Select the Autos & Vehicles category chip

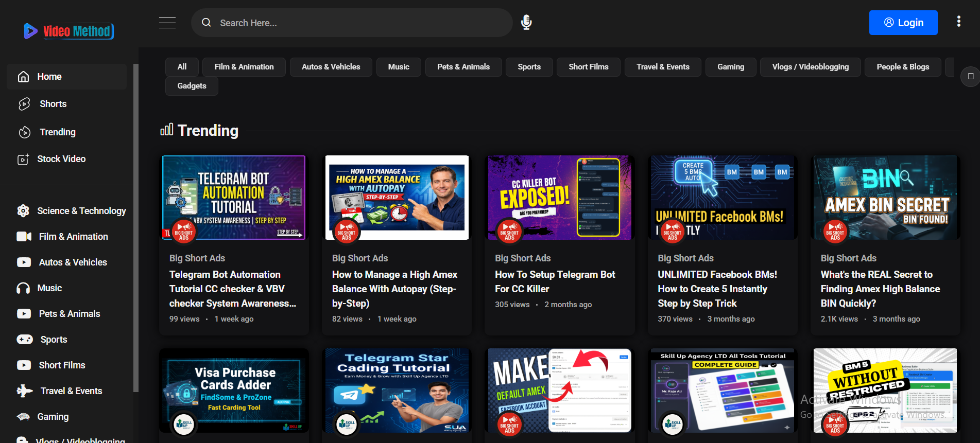click(331, 67)
